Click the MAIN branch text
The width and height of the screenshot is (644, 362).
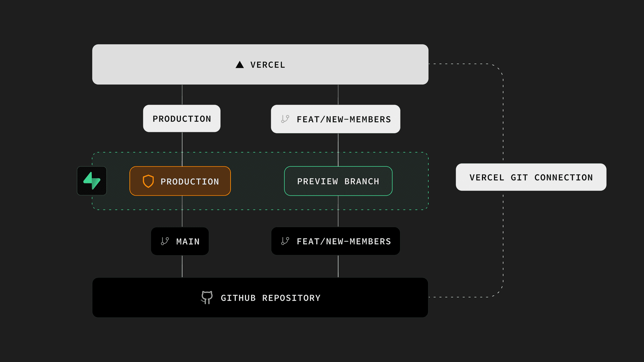(x=188, y=242)
